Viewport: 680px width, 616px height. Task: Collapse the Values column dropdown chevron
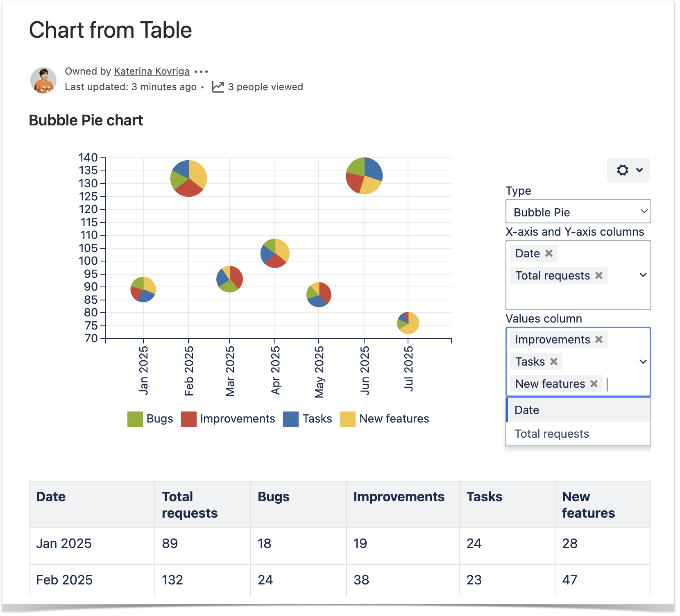643,362
